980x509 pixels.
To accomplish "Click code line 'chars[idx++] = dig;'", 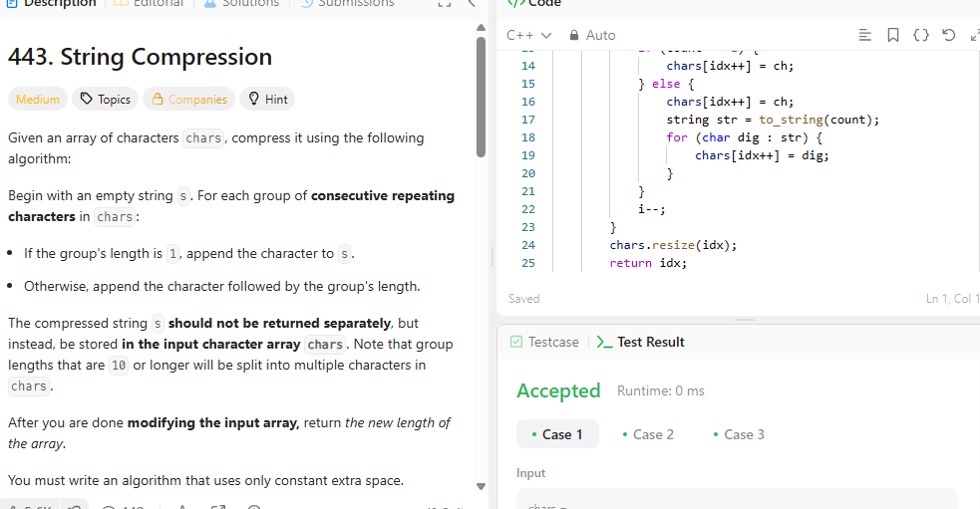I will click(762, 155).
